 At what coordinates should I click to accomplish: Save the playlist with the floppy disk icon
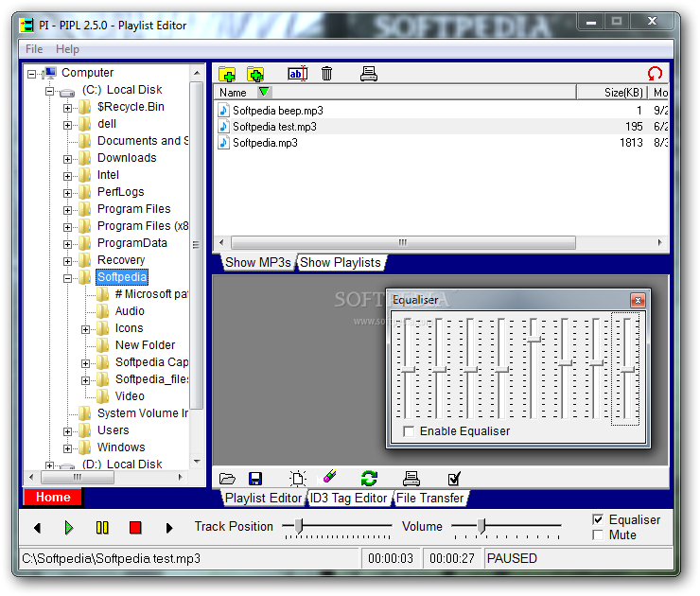click(255, 479)
